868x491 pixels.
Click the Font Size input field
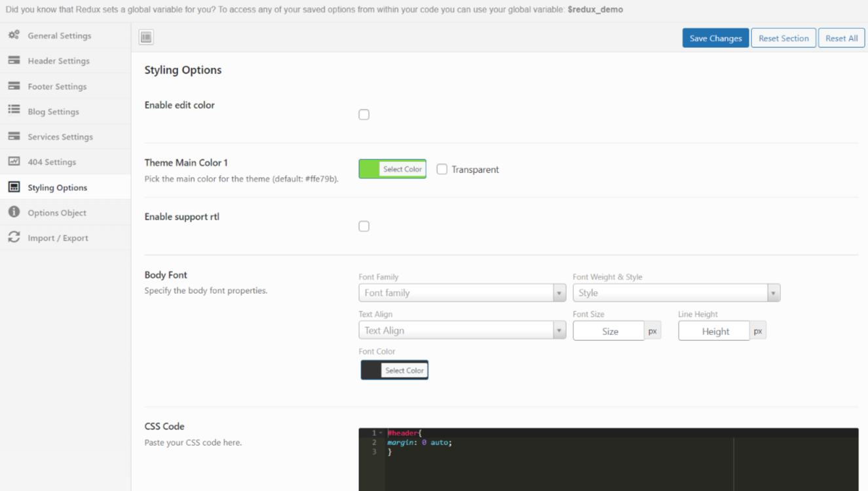pos(609,331)
